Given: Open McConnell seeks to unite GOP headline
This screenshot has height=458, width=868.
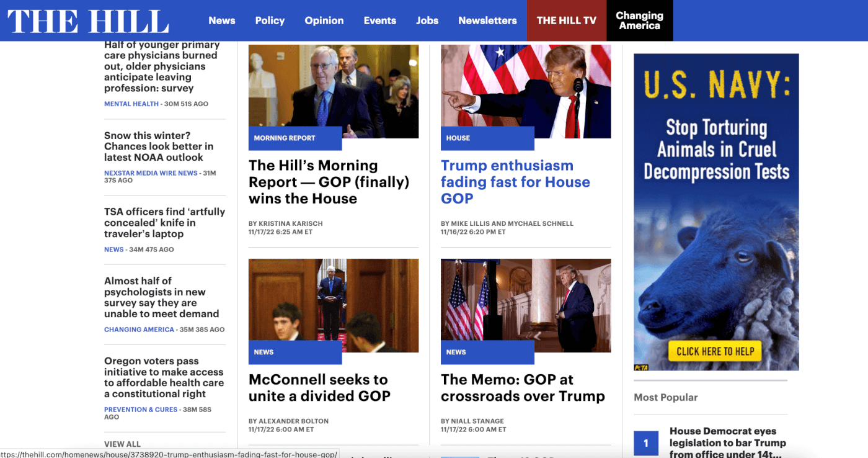Looking at the screenshot, I should 319,388.
